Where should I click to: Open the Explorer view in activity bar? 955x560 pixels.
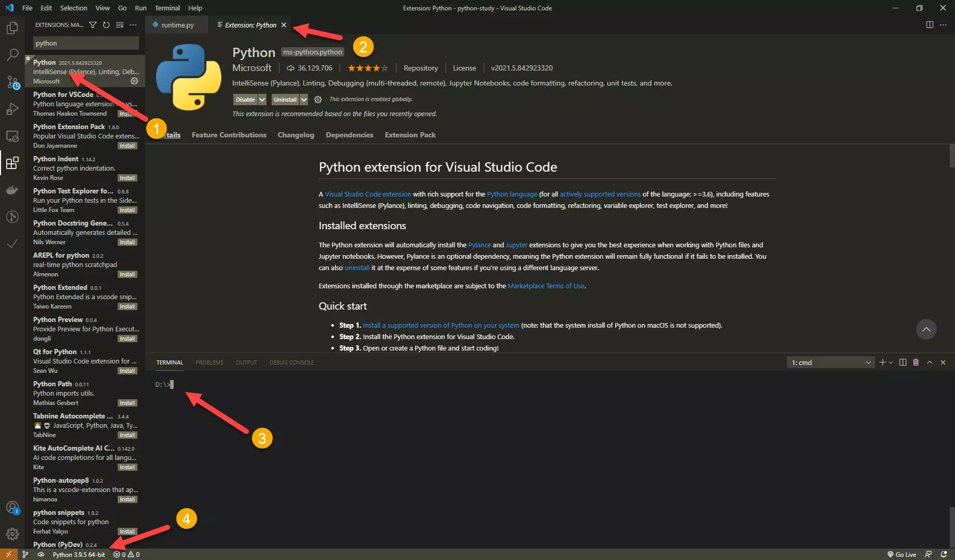click(x=12, y=28)
